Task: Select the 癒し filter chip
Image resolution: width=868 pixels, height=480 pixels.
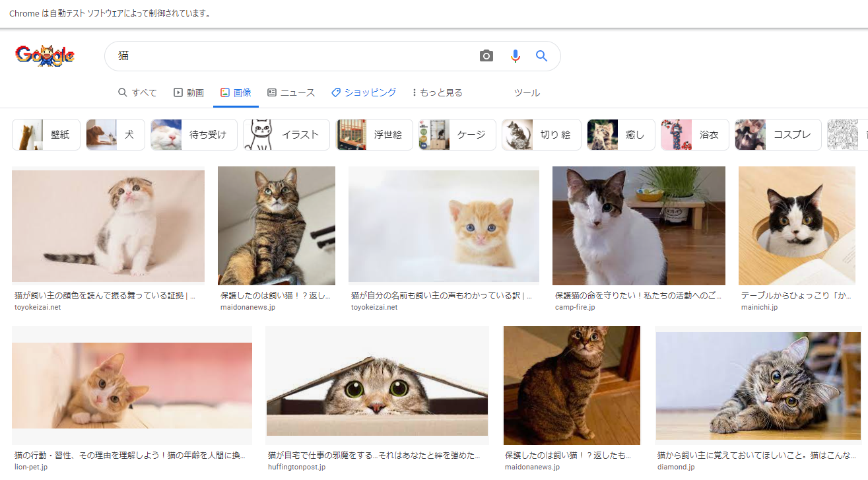Action: [621, 135]
